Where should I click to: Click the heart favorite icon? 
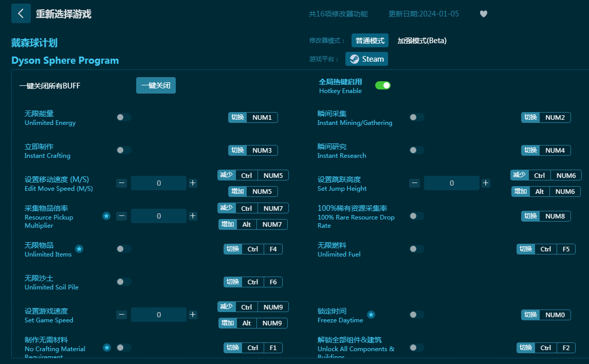pyautogui.click(x=484, y=14)
